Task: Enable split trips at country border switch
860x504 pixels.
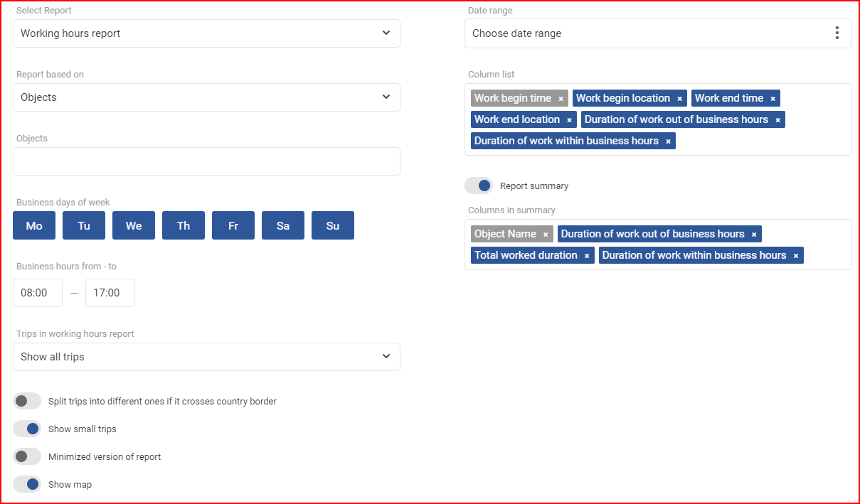Action: coord(27,401)
